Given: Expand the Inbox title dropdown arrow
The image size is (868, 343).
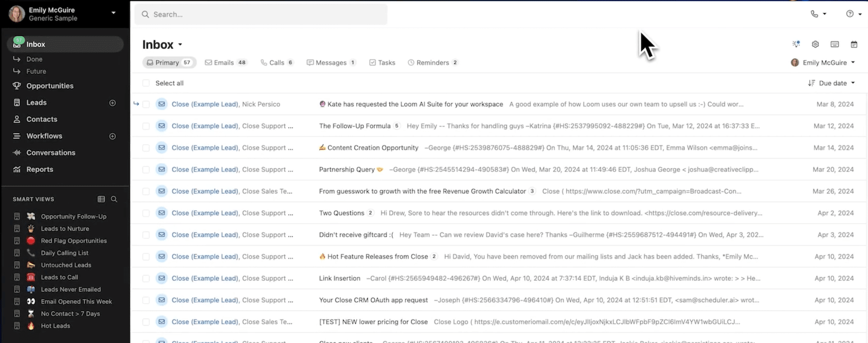Looking at the screenshot, I should point(180,45).
